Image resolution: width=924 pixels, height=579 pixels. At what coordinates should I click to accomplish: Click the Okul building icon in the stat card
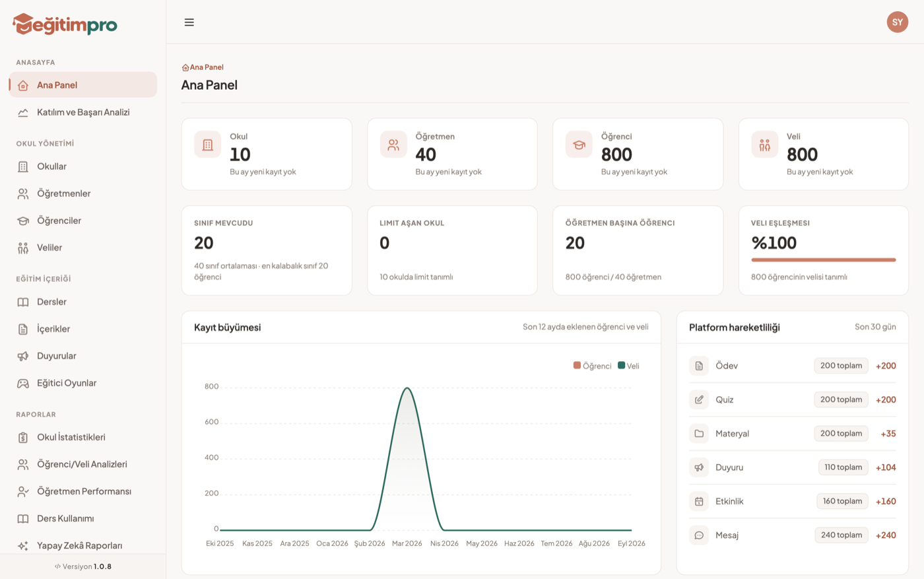point(208,145)
